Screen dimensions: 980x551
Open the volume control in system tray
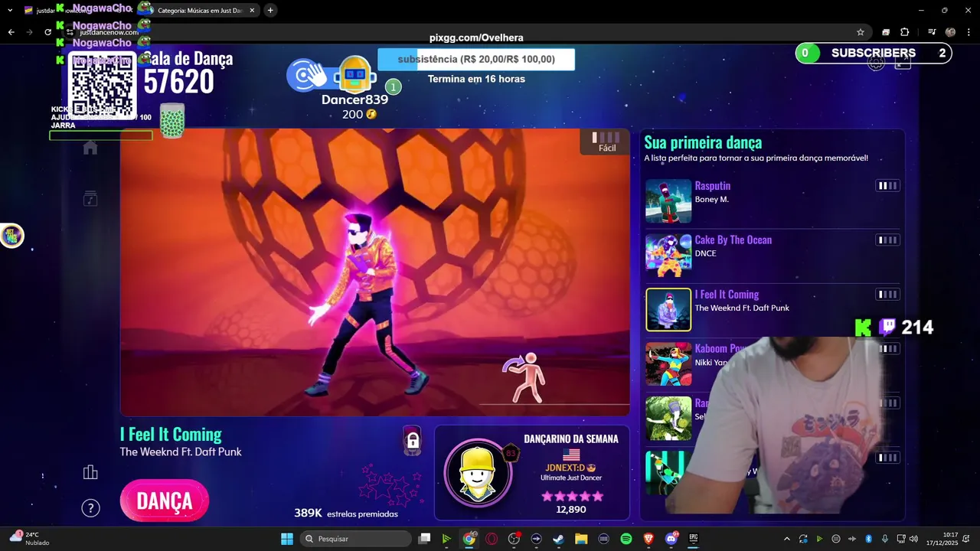coord(913,539)
